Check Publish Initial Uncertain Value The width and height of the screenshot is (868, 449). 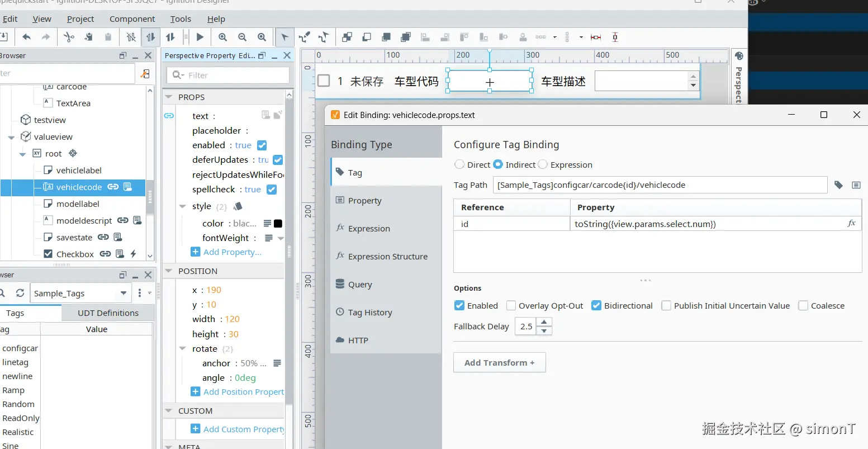666,305
